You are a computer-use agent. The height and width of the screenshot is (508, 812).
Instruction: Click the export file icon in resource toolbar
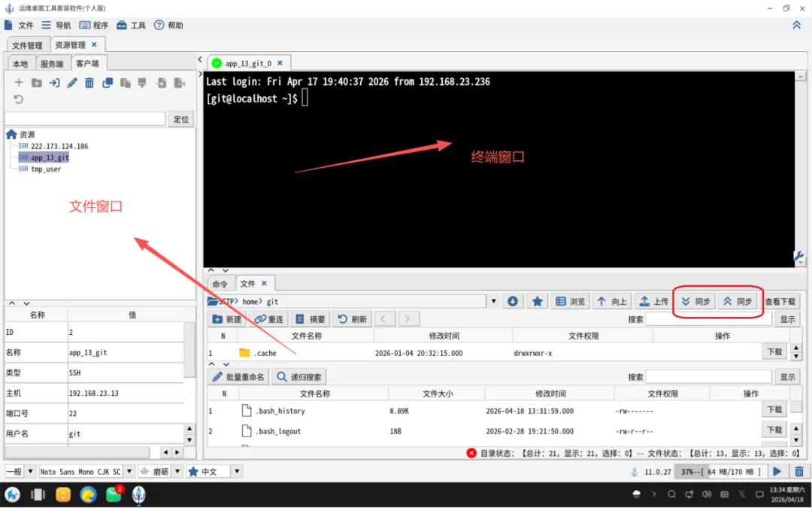tap(179, 83)
